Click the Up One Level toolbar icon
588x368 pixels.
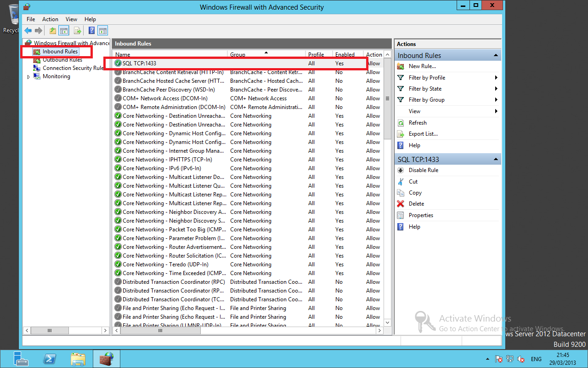pyautogui.click(x=53, y=30)
